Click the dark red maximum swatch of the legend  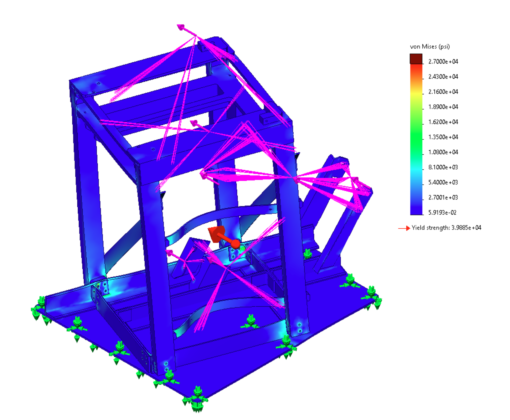point(416,59)
